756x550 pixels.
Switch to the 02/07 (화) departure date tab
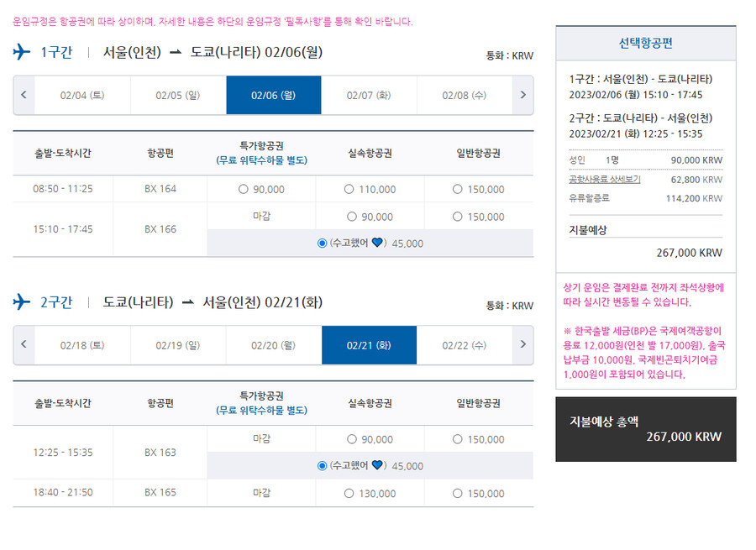tap(369, 95)
